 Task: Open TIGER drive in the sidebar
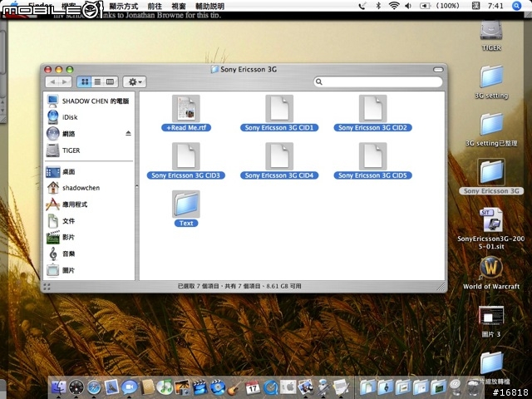coord(63,150)
